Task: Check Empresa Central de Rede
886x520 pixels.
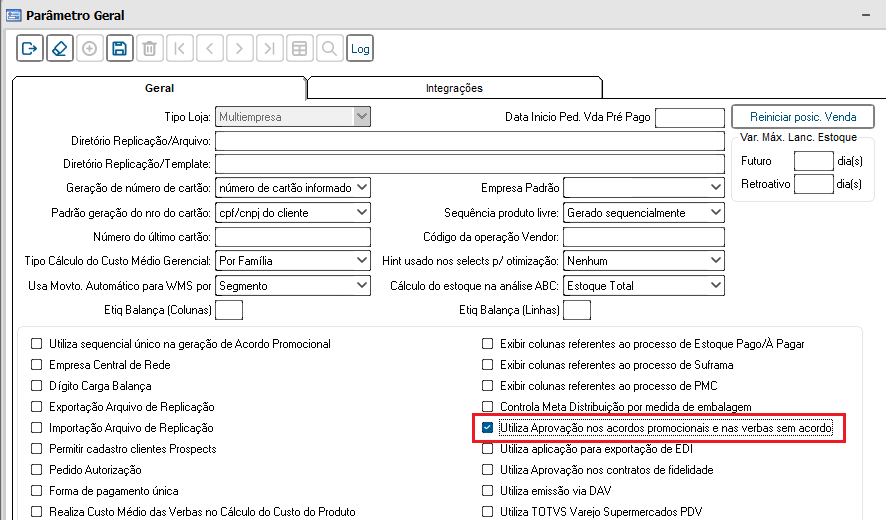Action: [x=37, y=365]
